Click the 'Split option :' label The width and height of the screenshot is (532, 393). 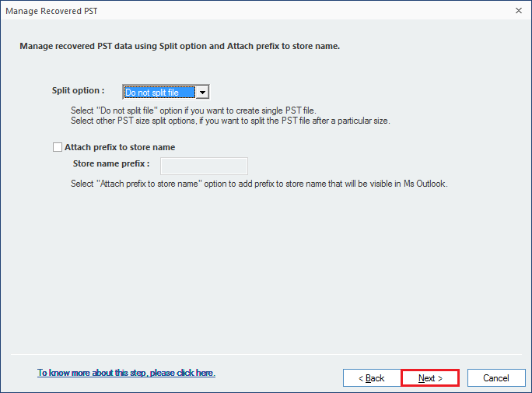(x=78, y=90)
